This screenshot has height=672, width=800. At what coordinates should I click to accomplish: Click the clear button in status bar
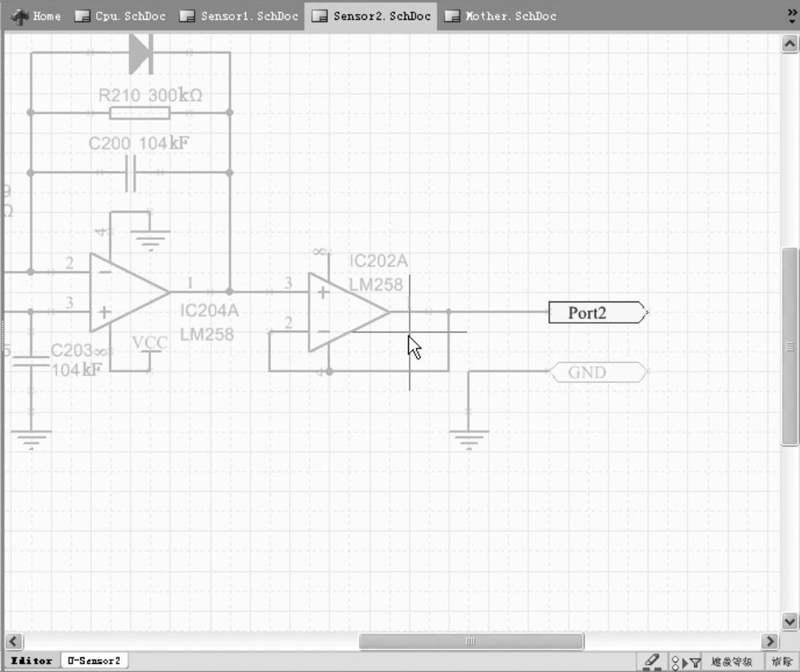pyautogui.click(x=782, y=662)
